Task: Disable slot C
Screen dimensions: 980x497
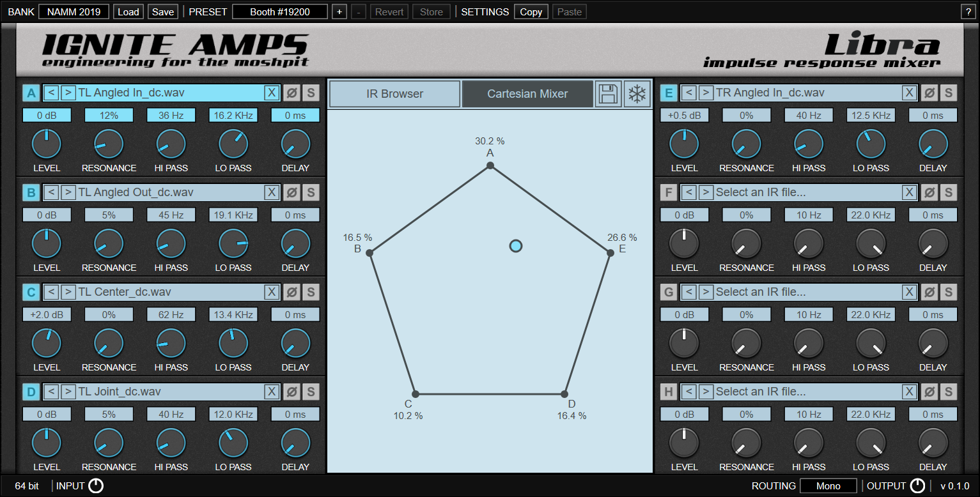Action: coord(31,292)
